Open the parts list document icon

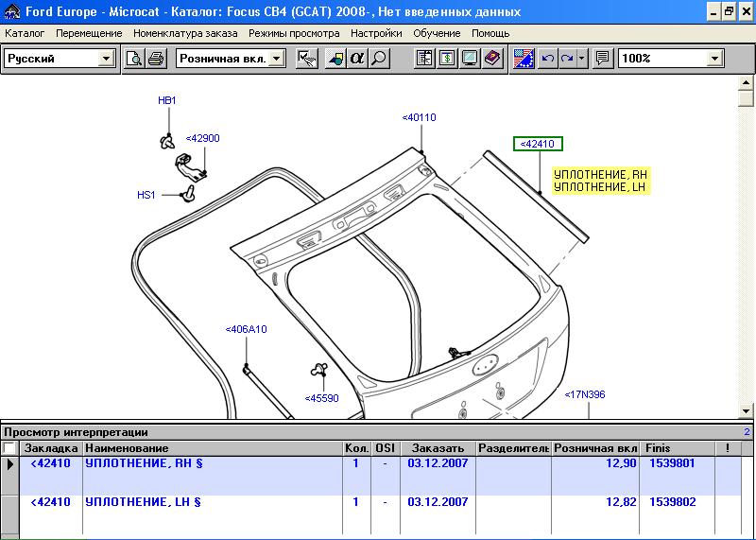(x=424, y=59)
